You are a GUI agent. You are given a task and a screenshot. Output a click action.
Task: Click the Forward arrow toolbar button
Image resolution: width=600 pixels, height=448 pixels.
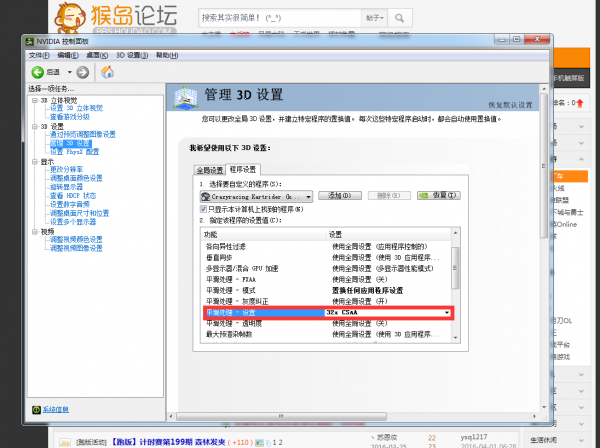point(83,72)
